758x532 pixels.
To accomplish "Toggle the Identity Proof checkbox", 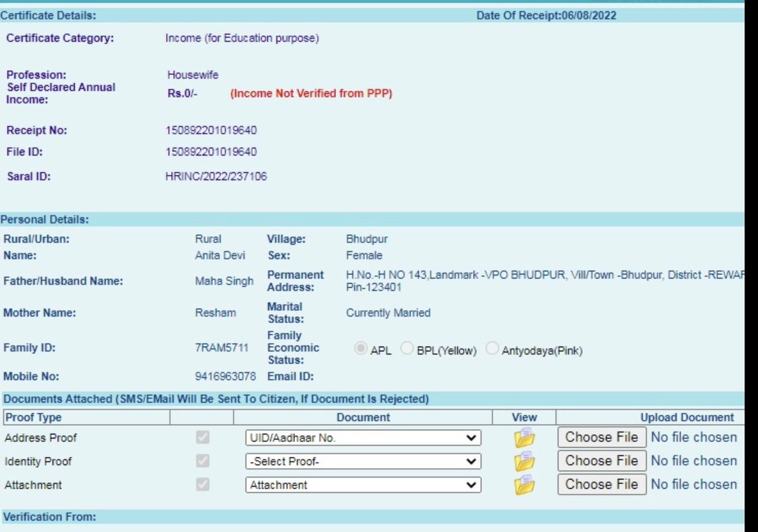I will click(203, 461).
